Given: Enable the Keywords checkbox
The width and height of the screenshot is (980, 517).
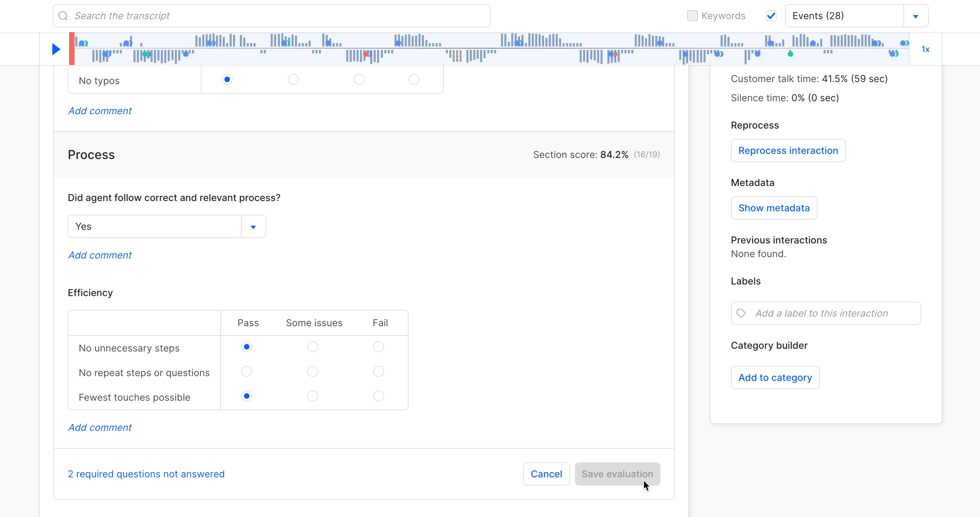Looking at the screenshot, I should coord(692,16).
